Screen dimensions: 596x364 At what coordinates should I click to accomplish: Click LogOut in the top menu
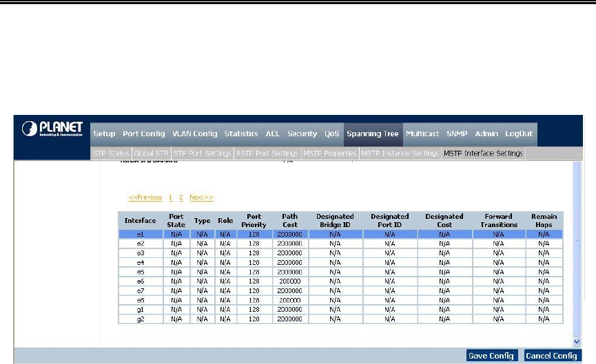coord(518,133)
